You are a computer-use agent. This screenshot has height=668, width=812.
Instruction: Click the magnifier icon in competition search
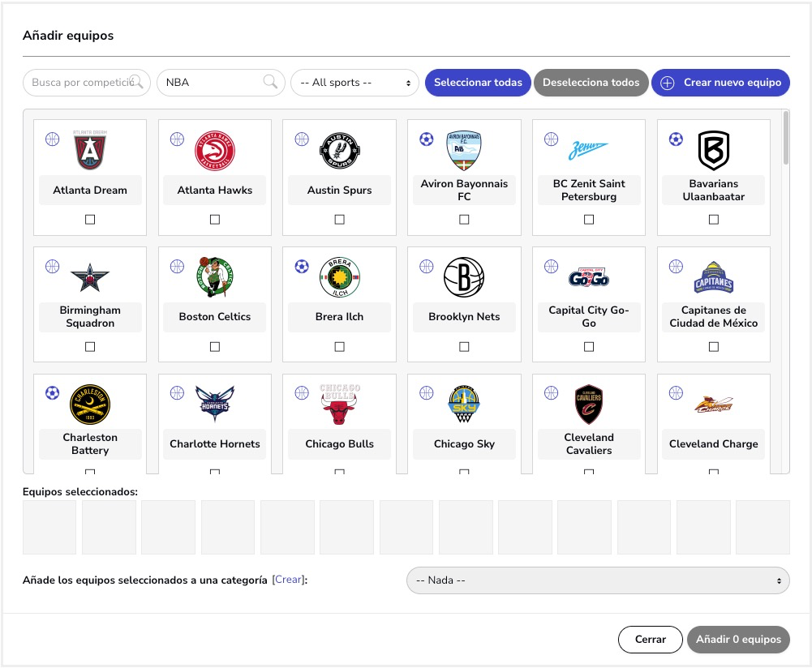pos(136,82)
